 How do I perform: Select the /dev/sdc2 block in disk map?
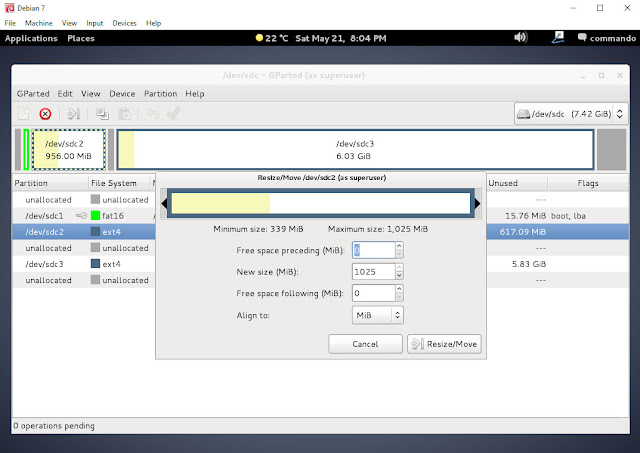69,149
